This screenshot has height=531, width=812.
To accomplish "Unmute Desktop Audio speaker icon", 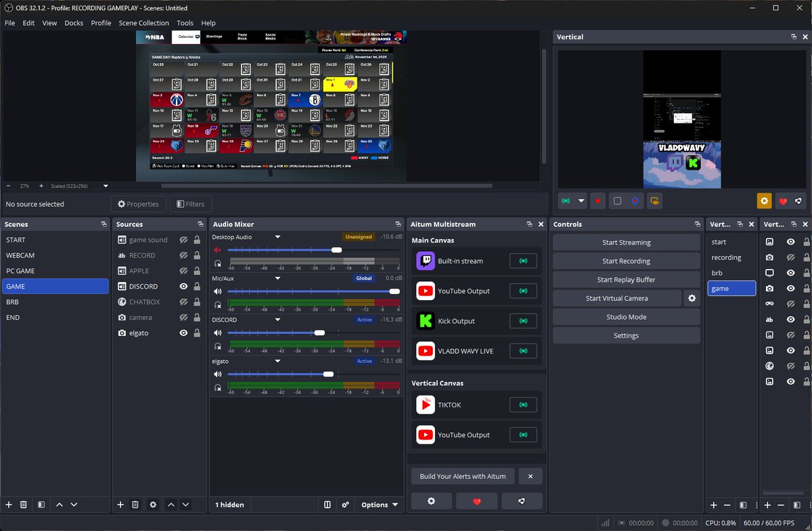I will (218, 250).
